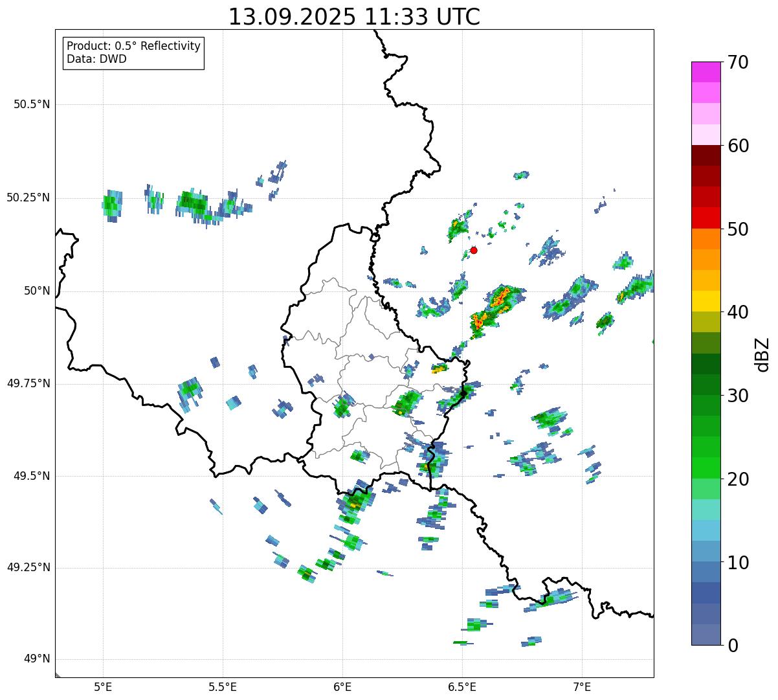
Task: Click the Data: DWD label
Action: click(x=96, y=60)
